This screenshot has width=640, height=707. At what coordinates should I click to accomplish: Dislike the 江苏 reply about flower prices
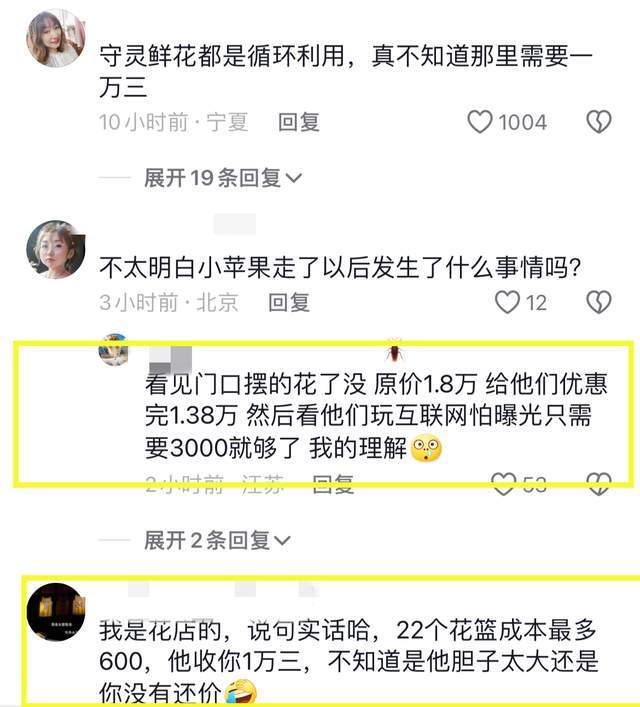(x=599, y=484)
